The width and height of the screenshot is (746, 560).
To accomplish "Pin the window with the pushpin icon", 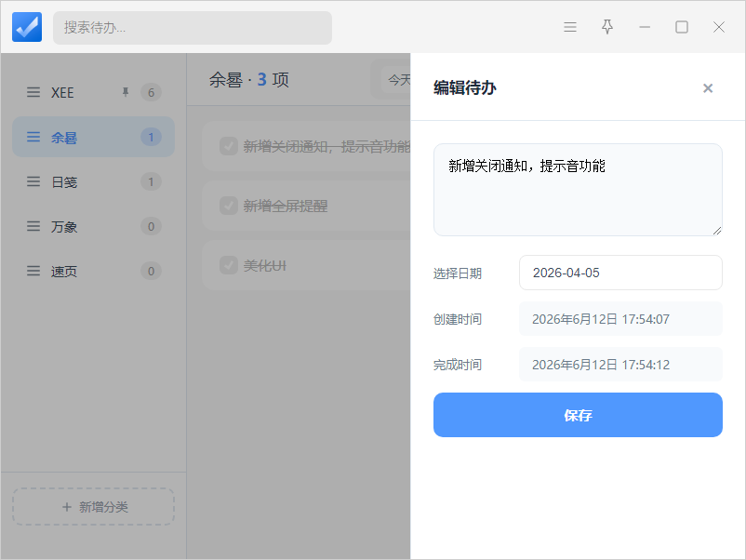I will 607,27.
